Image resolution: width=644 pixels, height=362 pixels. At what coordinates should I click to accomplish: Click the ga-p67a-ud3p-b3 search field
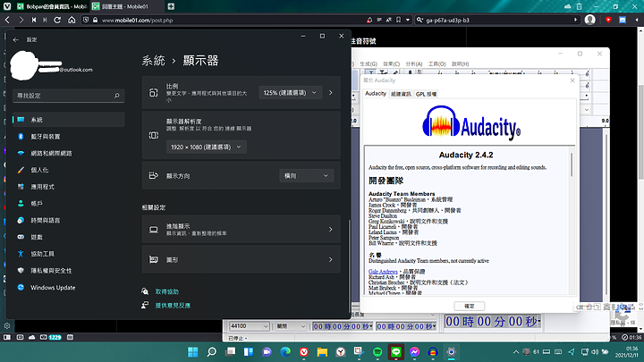pos(497,20)
